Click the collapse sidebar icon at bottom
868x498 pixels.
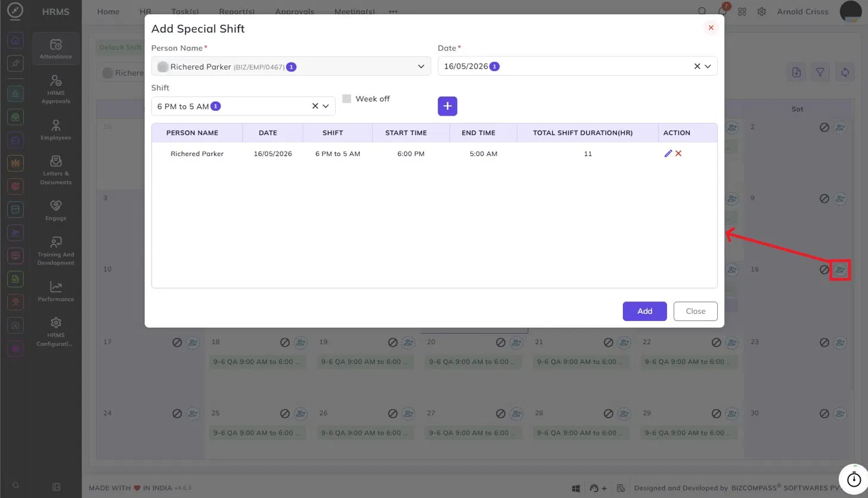(x=56, y=487)
